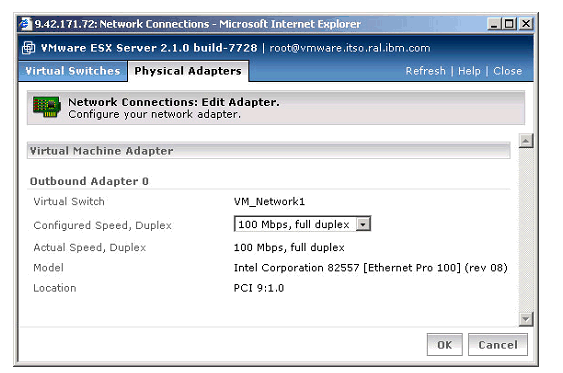Click the Outbound Adapter 0 heading
The image size is (563, 373).
click(89, 181)
